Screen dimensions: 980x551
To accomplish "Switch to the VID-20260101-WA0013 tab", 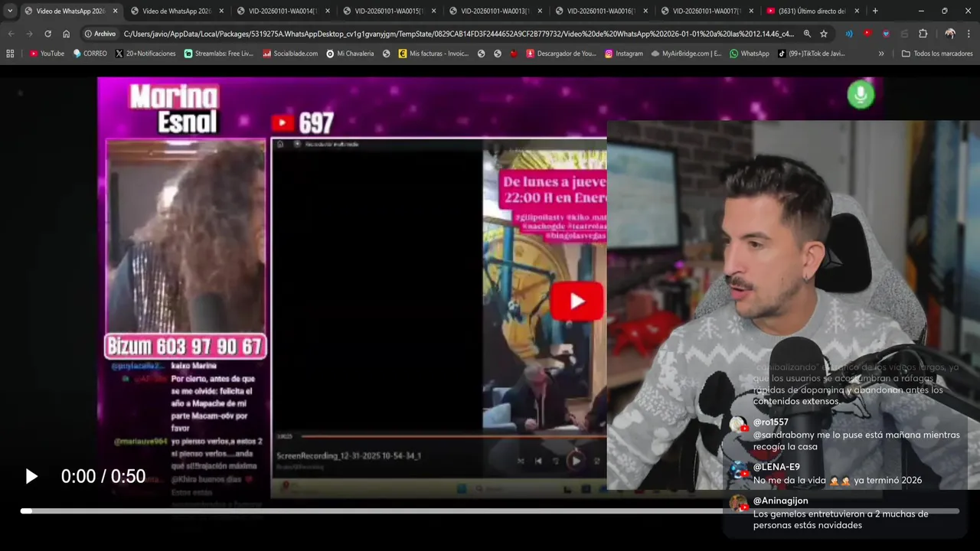I will tap(495, 11).
